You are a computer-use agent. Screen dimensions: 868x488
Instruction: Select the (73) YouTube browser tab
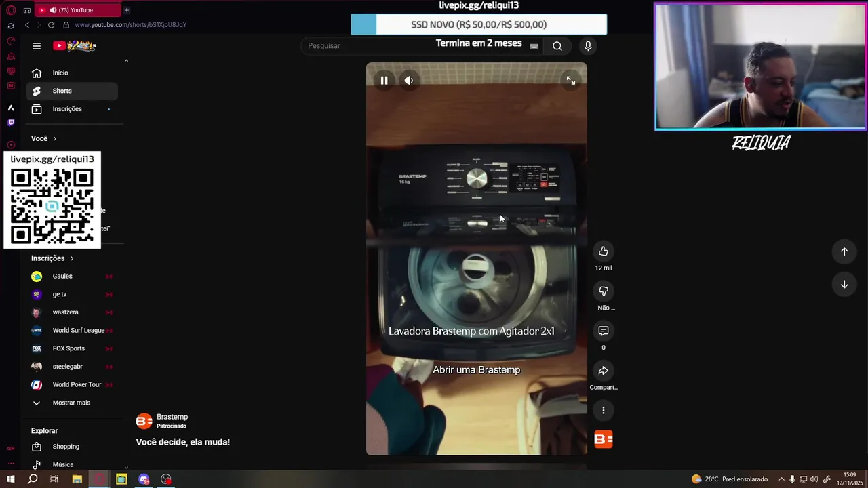coord(77,10)
